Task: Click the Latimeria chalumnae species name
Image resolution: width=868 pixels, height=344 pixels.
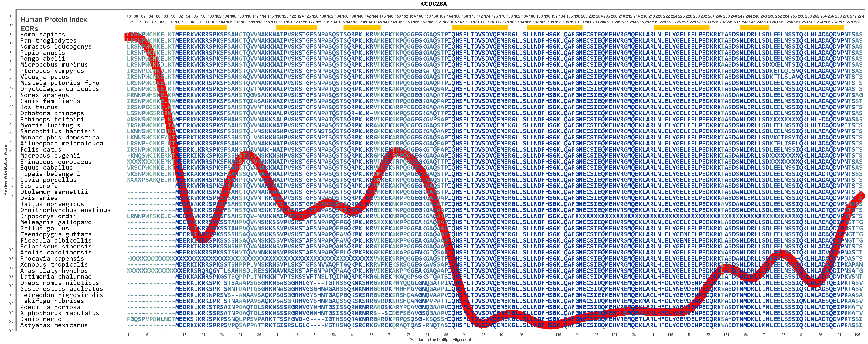Action: tap(56, 277)
